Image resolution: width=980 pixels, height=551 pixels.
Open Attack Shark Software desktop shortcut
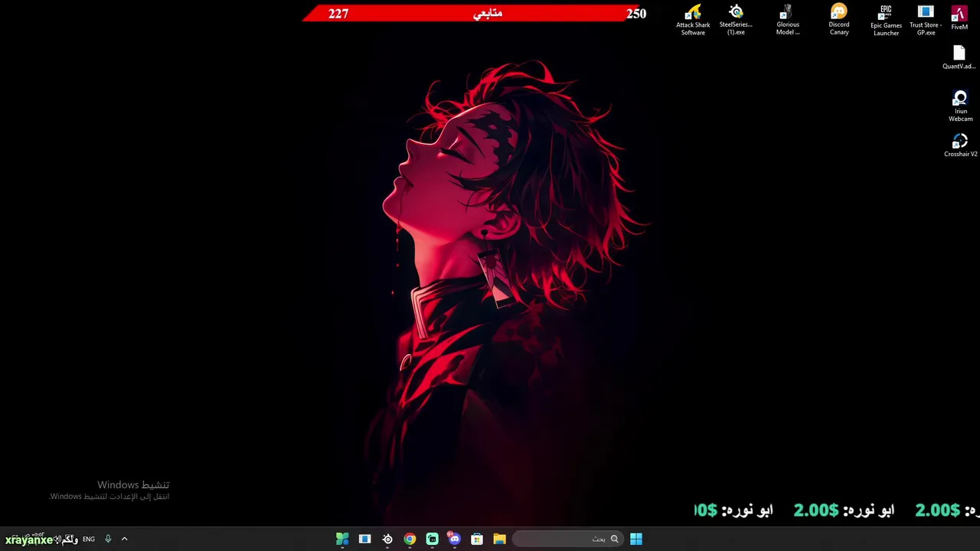pos(693,20)
